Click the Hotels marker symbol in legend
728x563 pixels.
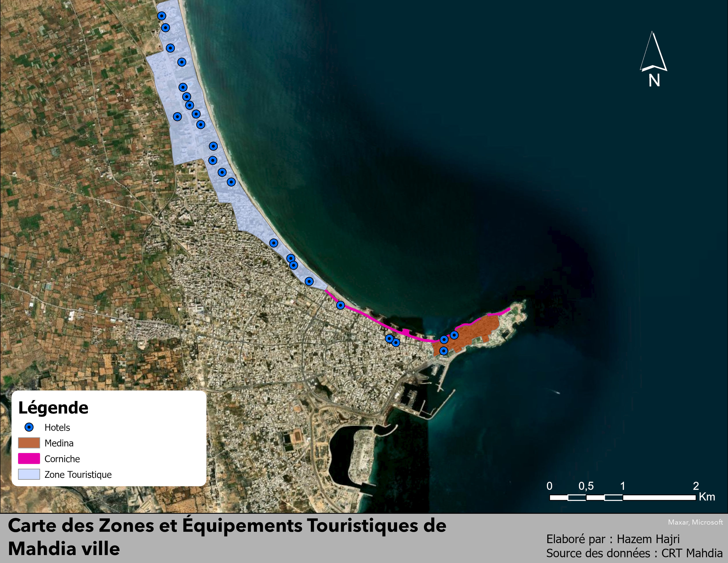29,427
